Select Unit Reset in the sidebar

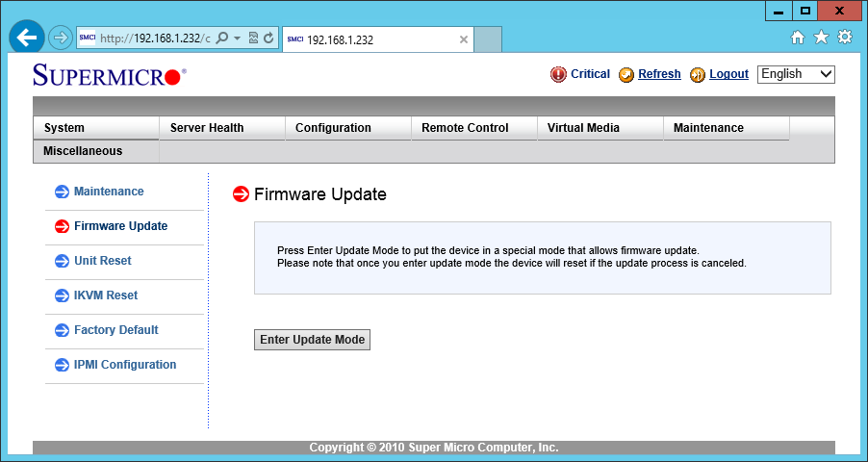(x=103, y=261)
